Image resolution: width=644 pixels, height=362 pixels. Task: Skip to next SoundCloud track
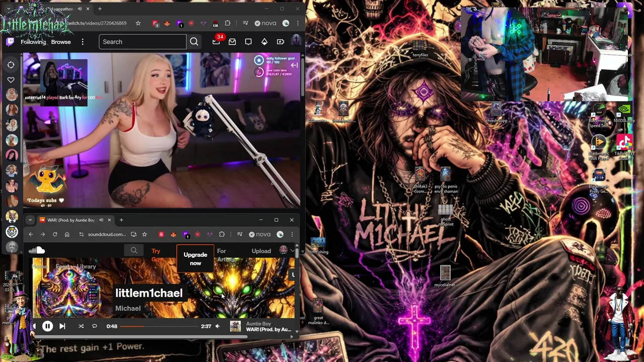(x=62, y=326)
